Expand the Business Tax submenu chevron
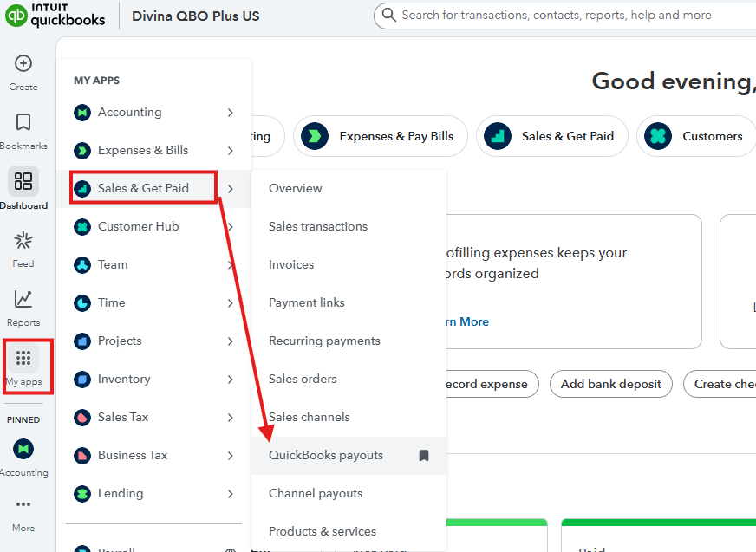This screenshot has width=756, height=552. (231, 455)
